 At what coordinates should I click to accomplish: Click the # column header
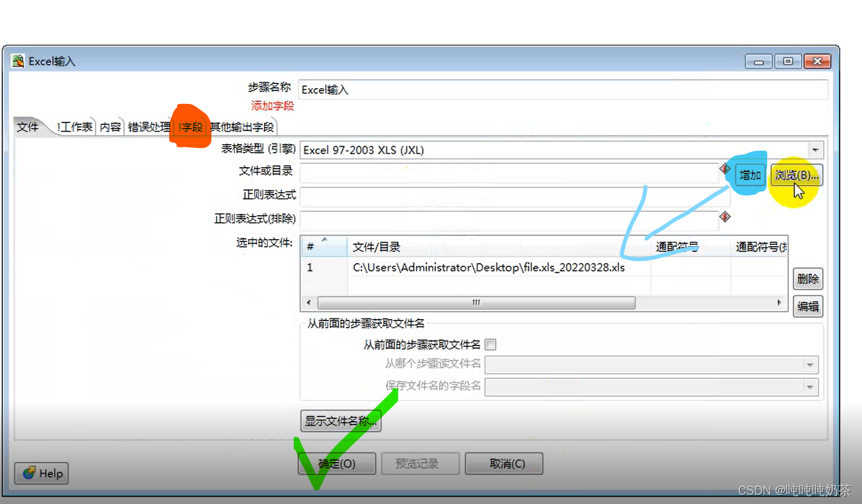pyautogui.click(x=324, y=247)
